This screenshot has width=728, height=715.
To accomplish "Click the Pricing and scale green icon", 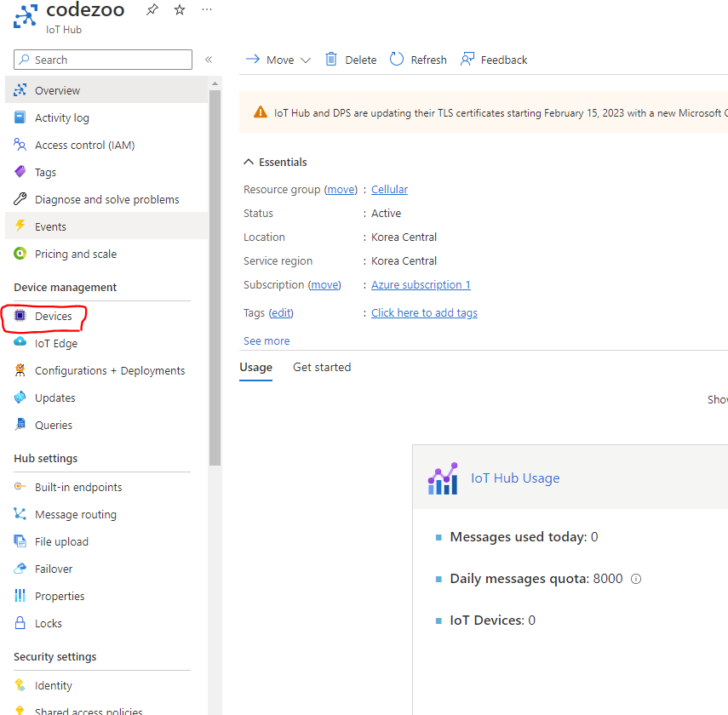I will pos(20,253).
